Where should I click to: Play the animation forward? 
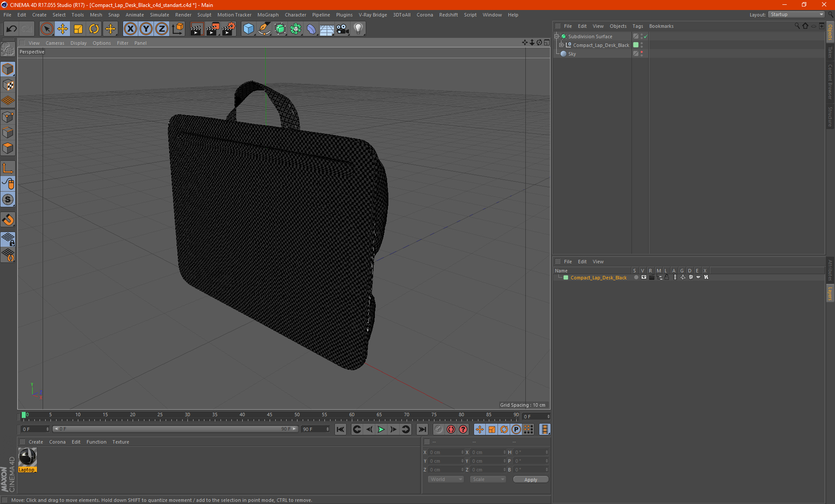click(x=381, y=429)
